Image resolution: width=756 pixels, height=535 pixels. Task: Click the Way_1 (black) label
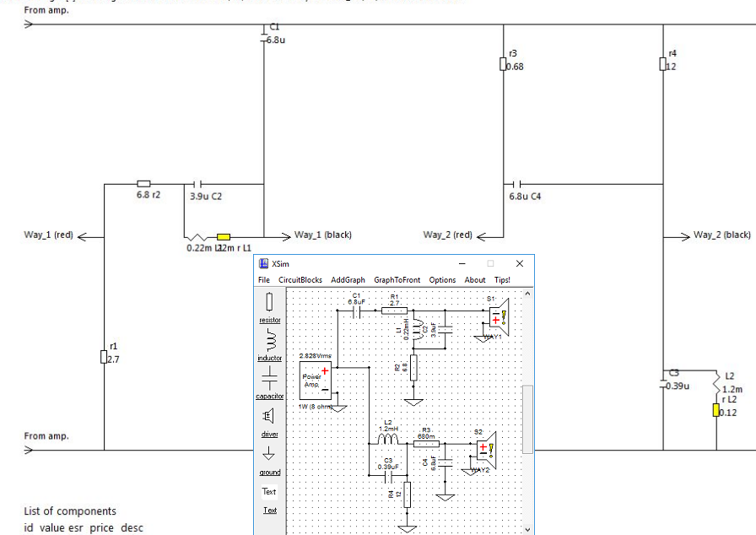click(x=323, y=235)
